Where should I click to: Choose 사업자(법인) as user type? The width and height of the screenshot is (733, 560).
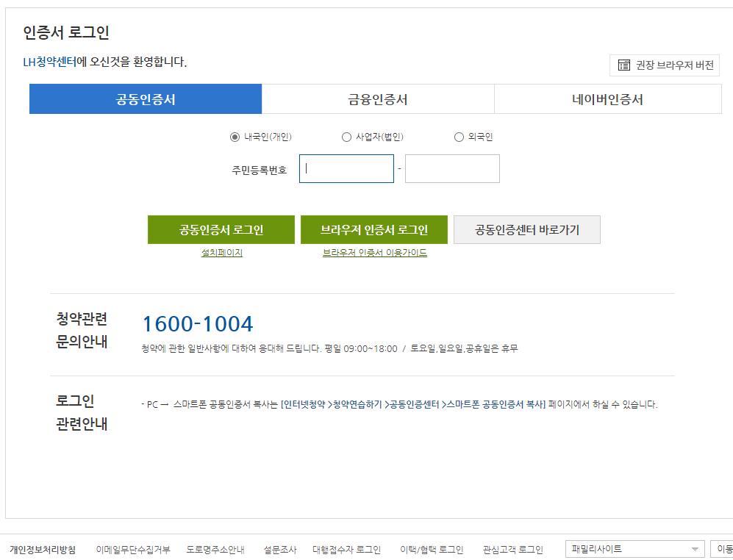point(346,137)
